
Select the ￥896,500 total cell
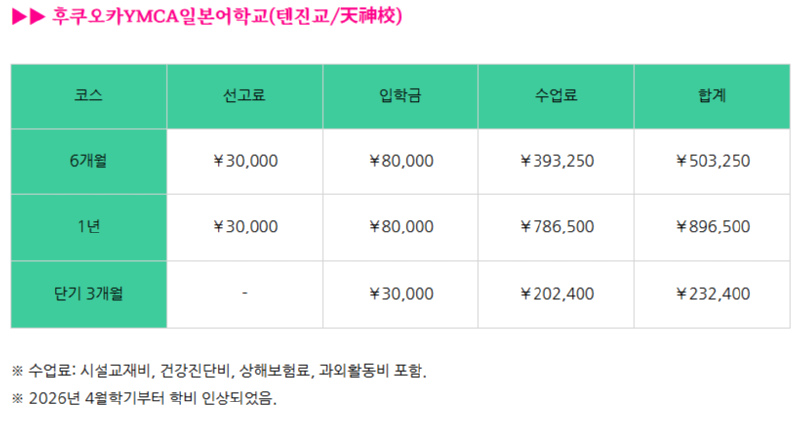(x=712, y=226)
